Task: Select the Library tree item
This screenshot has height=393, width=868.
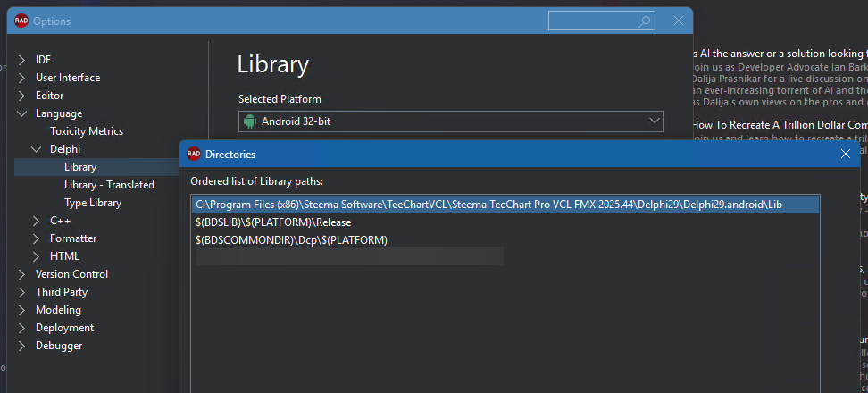Action: (x=80, y=167)
